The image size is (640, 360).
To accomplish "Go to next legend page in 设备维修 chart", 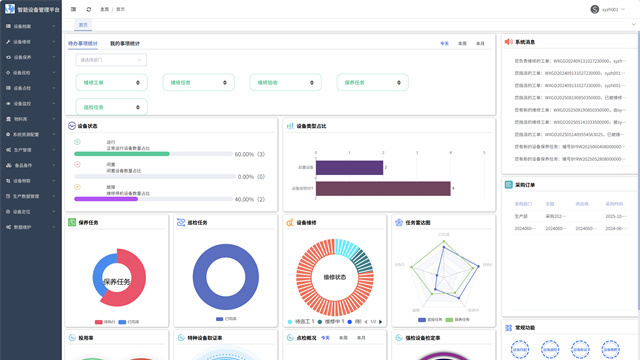I will [380, 322].
